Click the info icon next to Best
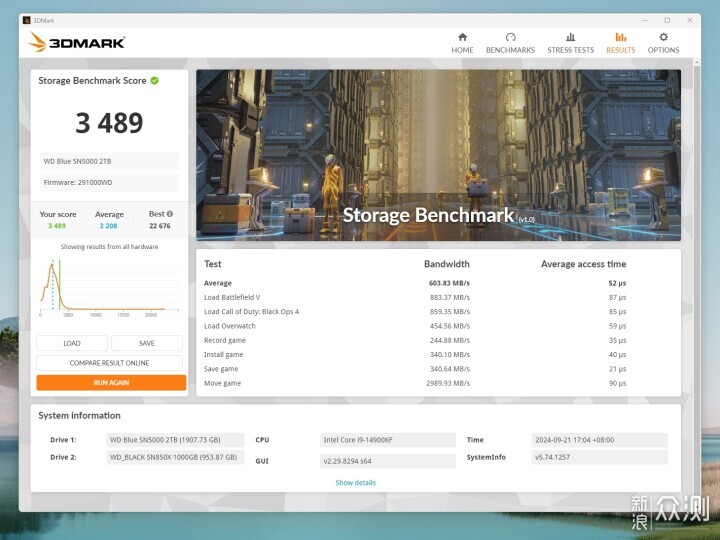Viewport: 720px width, 540px height. [x=170, y=214]
